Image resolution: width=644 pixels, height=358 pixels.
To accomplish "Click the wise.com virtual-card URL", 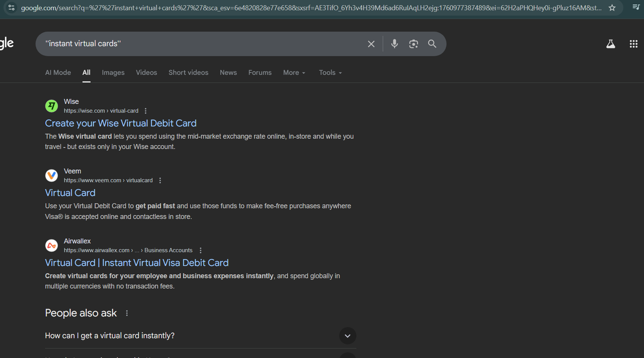I will 101,111.
